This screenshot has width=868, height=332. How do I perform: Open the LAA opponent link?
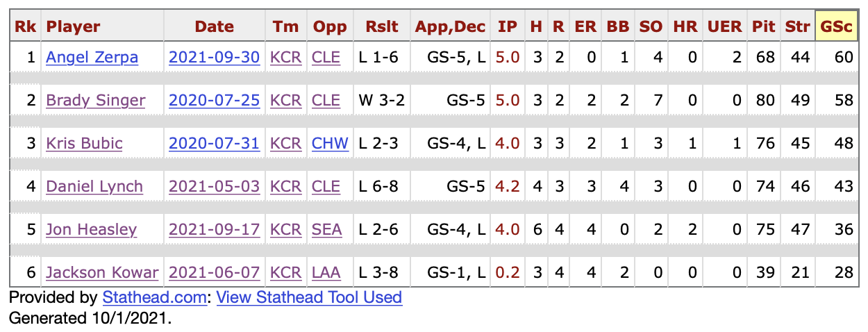point(326,272)
